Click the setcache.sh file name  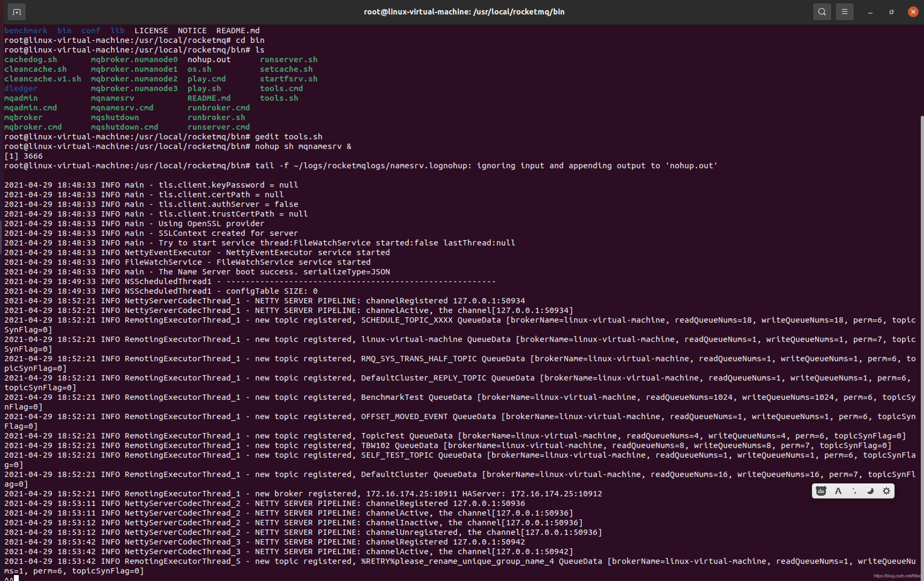(286, 69)
